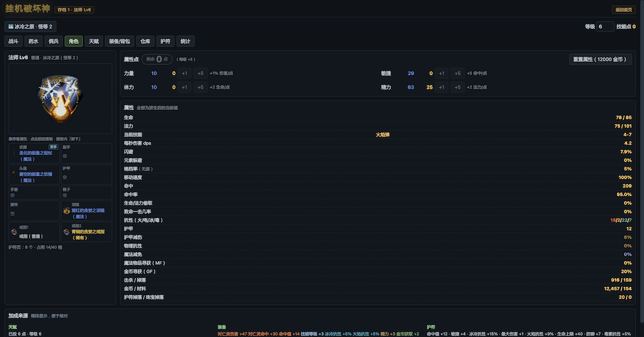Image resolution: width=644 pixels, height=337 pixels.
Task: Click 重置属性 (12000 金币) button
Action: [x=600, y=59]
